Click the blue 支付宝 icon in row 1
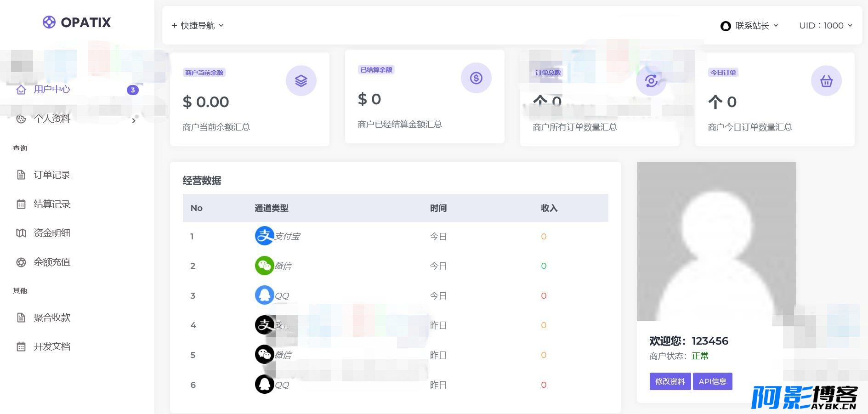Viewport: 868px width, 414px height. point(264,236)
